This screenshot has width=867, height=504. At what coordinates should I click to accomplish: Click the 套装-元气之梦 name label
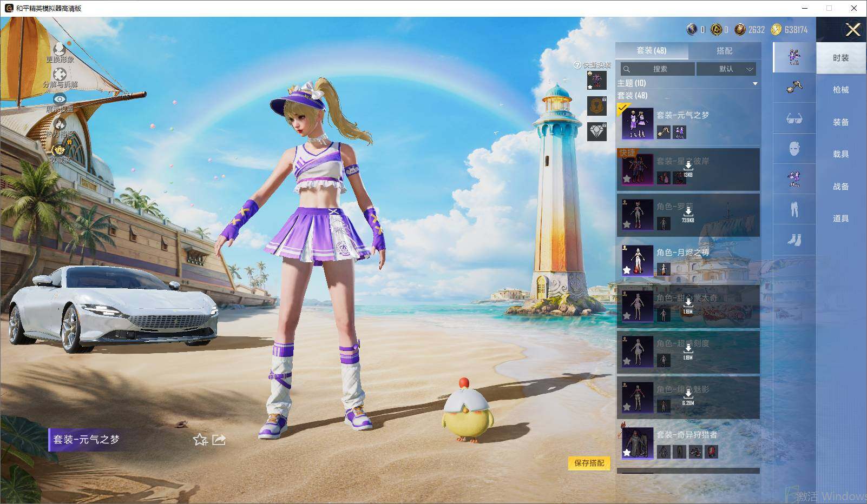click(86, 440)
